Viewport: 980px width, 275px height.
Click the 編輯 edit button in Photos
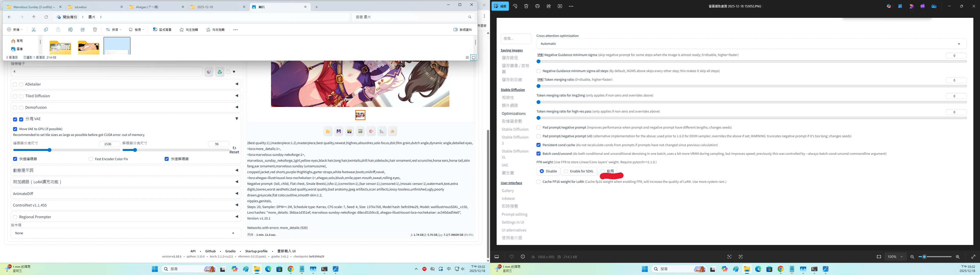click(500, 6)
